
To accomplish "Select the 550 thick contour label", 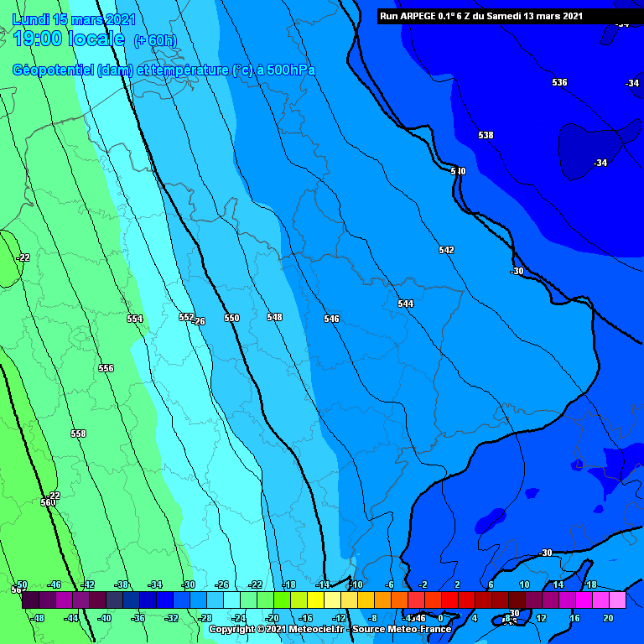I will [231, 318].
